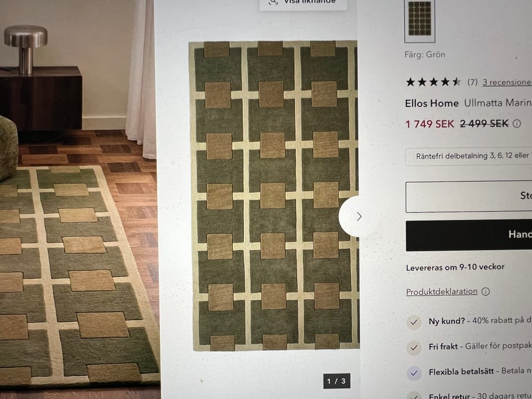Click the star rating icons
The height and width of the screenshot is (399, 532).
point(433,82)
